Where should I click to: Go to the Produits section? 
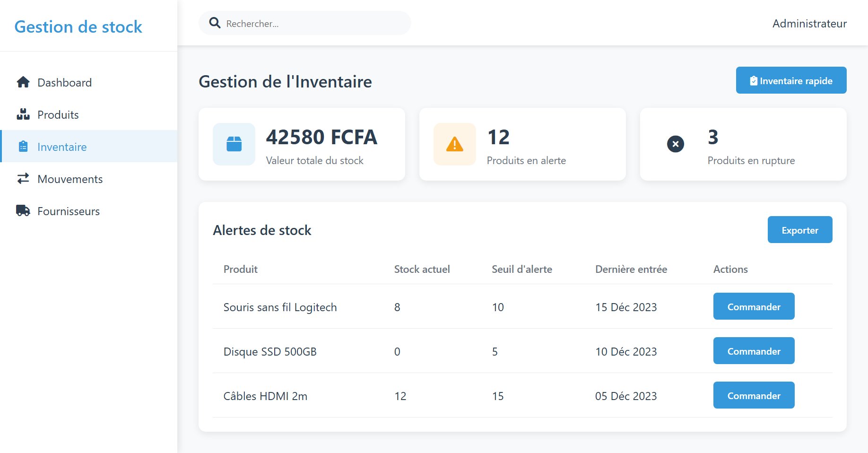[x=58, y=115]
